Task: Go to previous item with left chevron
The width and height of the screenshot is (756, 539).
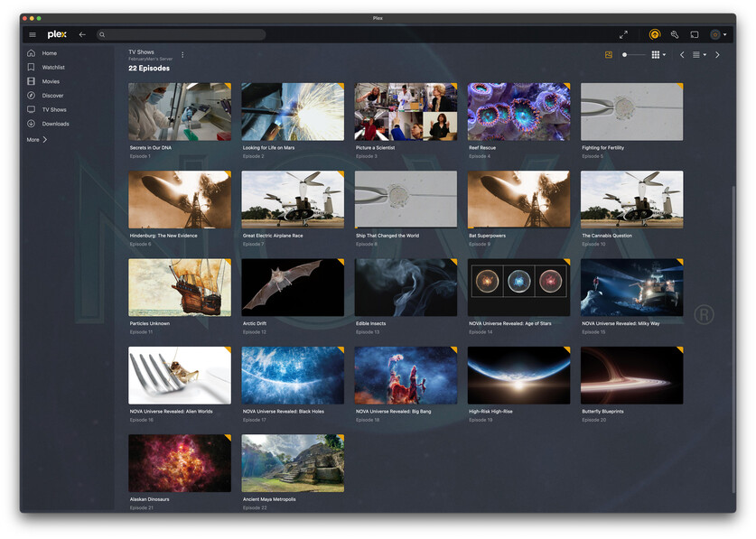Action: pos(682,55)
